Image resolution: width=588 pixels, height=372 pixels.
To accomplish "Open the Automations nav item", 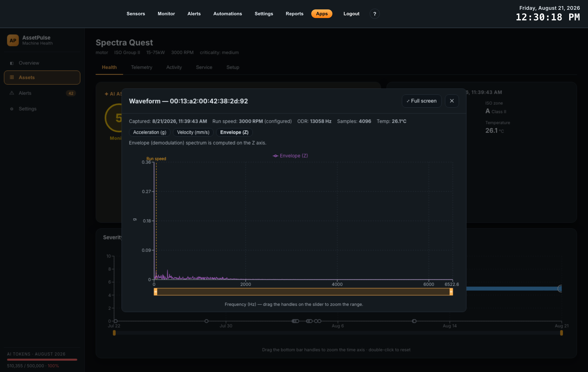I will coord(227,14).
